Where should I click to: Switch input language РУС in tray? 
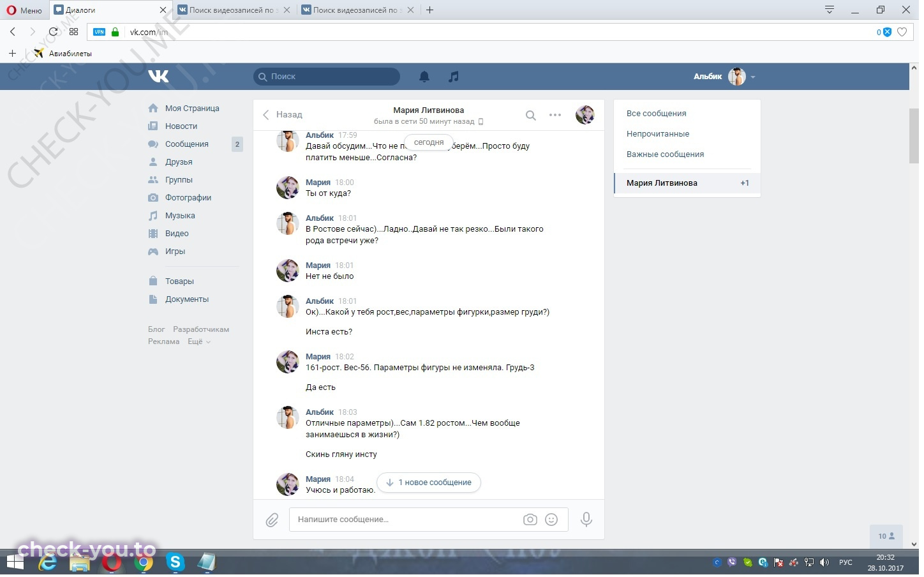click(846, 563)
